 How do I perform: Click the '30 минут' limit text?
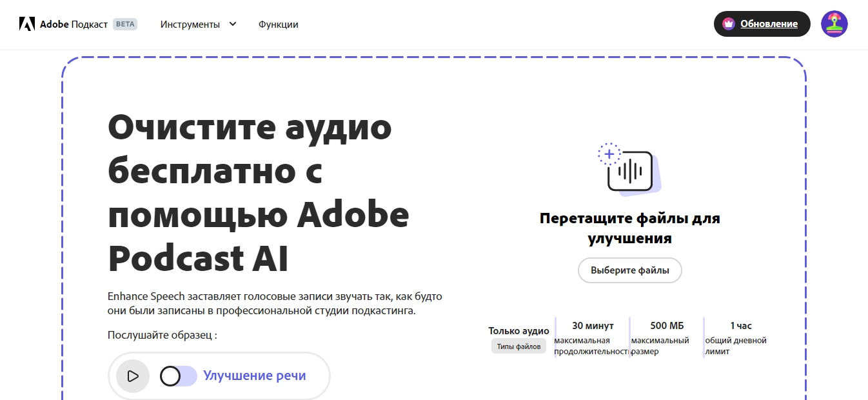[593, 326]
